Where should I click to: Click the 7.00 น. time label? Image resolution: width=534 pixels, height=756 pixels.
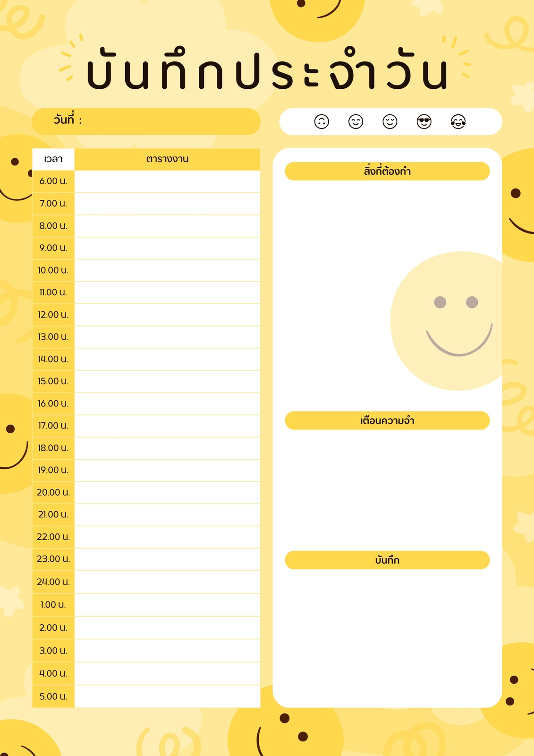click(53, 204)
